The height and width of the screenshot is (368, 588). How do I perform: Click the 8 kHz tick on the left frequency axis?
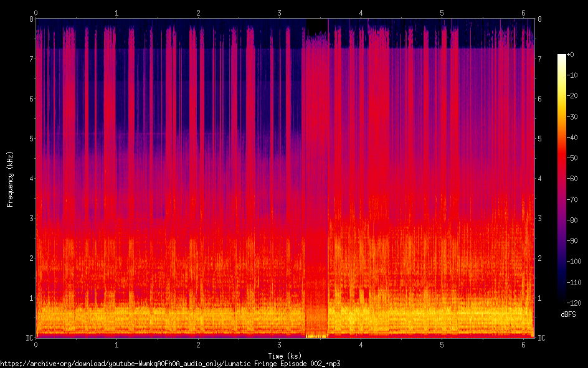pos(30,19)
